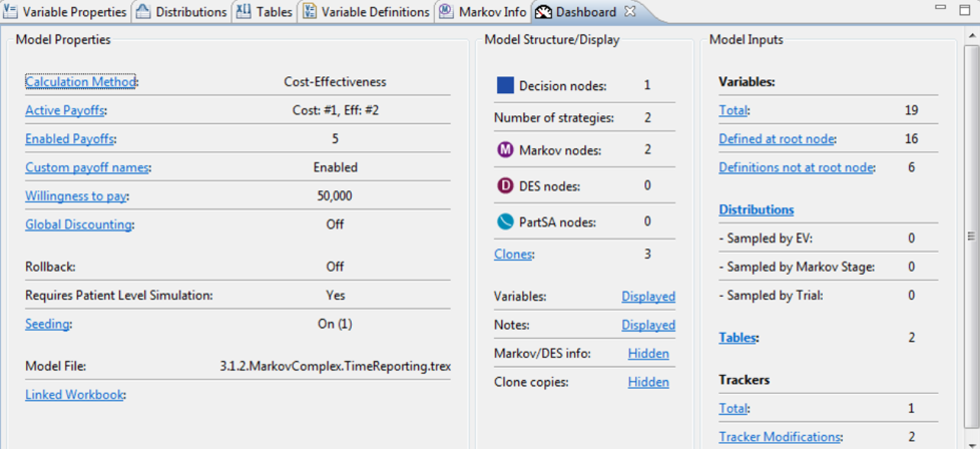Click the purple Markov nodes M icon
Viewport: 980px width, 449px height.
pos(505,150)
